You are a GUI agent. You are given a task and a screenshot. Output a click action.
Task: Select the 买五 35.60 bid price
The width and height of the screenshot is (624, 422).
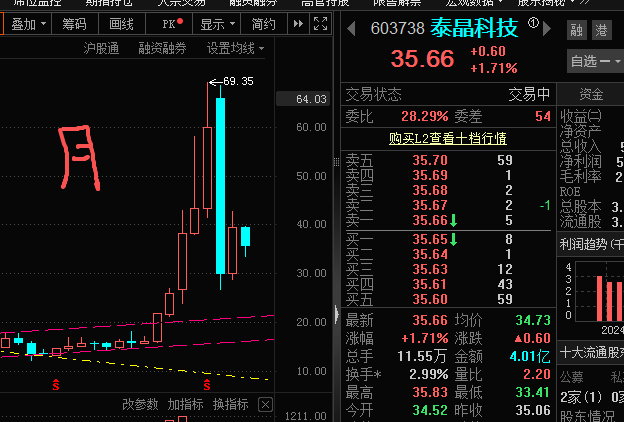pyautogui.click(x=430, y=299)
